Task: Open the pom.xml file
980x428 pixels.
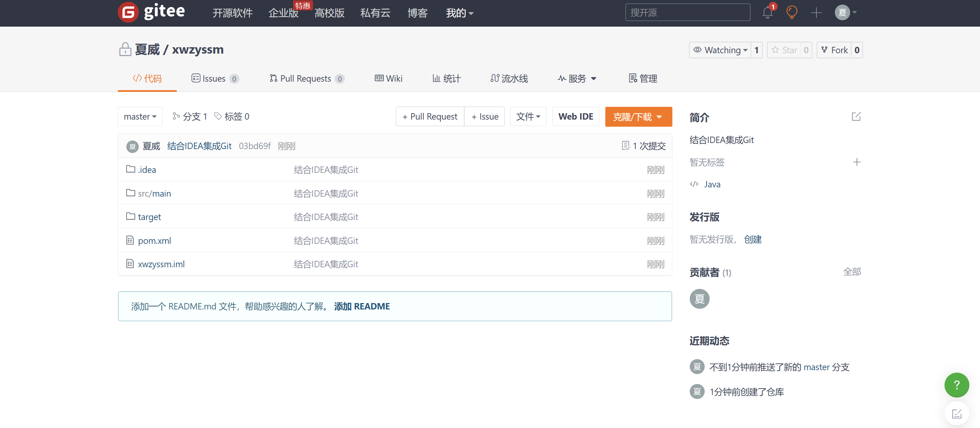Action: [154, 241]
